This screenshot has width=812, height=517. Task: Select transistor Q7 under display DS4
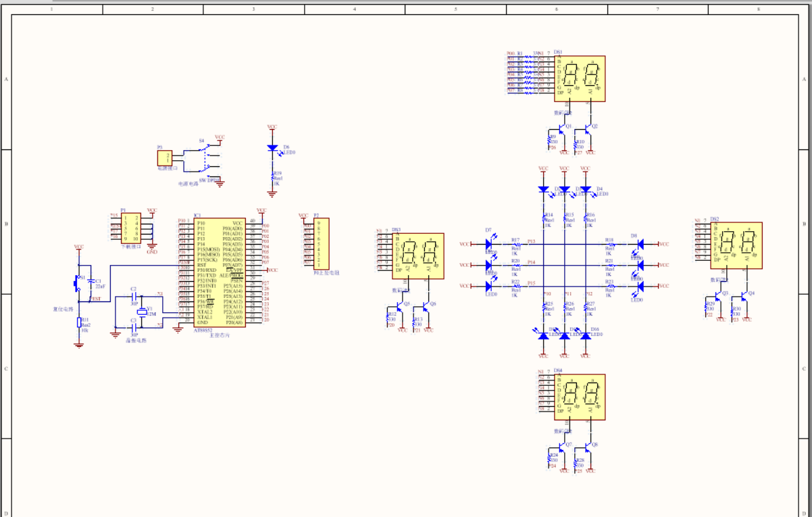561,447
